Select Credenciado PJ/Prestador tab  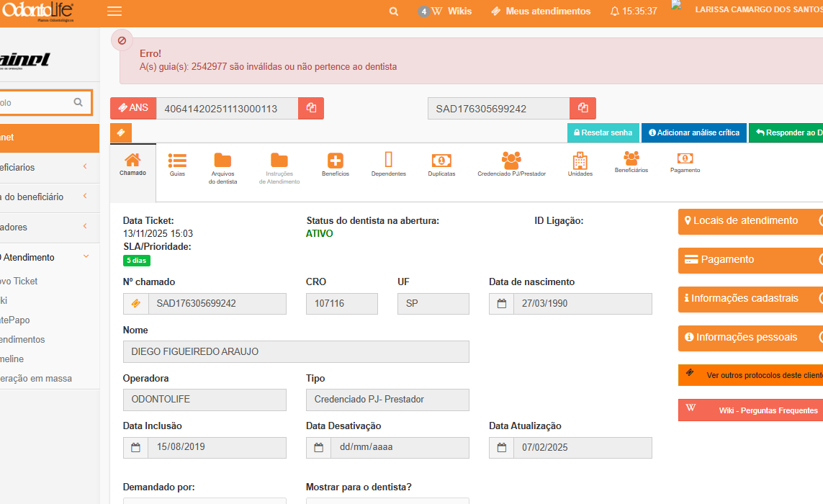point(511,165)
